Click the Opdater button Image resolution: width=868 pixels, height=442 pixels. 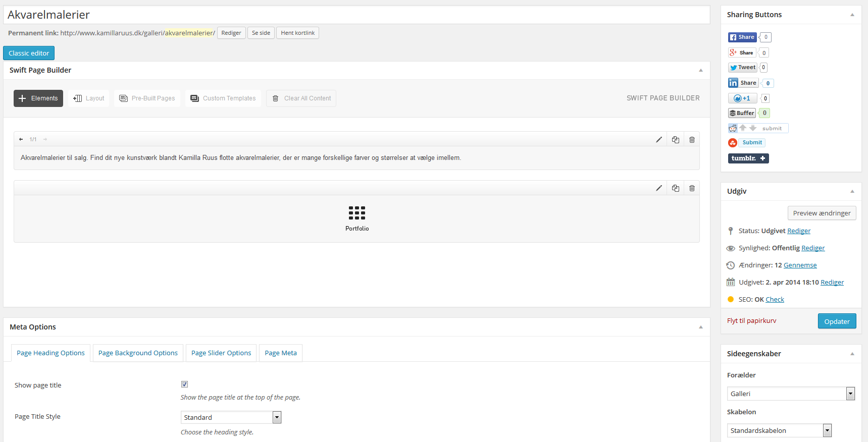pos(836,321)
